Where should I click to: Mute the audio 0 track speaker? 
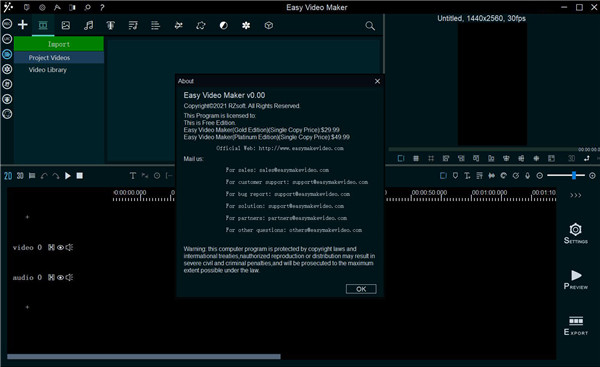coord(69,277)
